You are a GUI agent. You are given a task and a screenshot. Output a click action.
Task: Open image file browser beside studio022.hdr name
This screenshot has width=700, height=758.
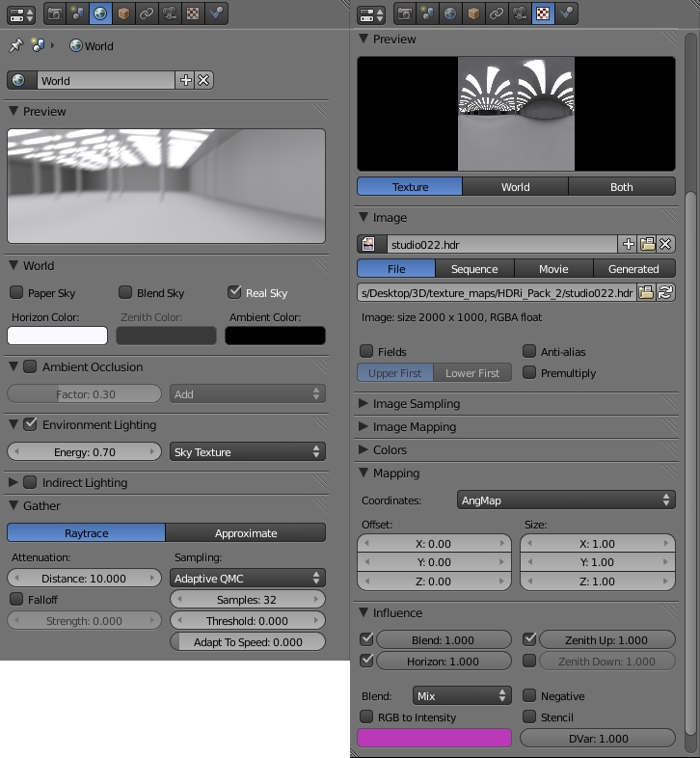pos(647,244)
